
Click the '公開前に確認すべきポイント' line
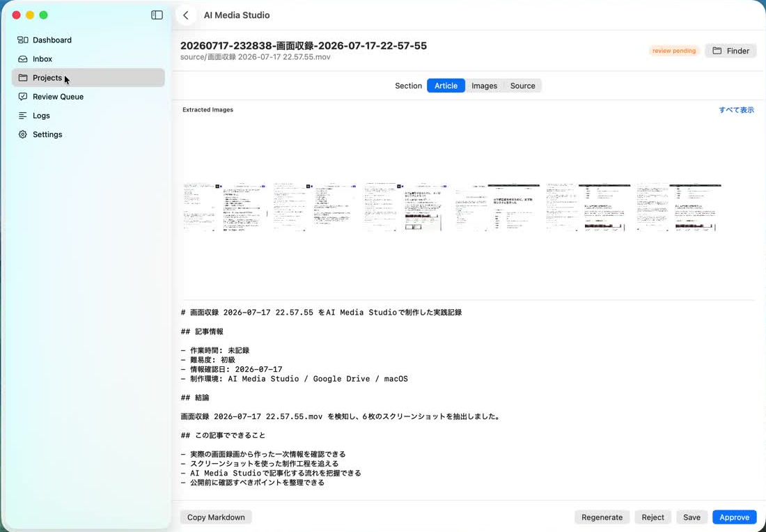[x=253, y=483]
